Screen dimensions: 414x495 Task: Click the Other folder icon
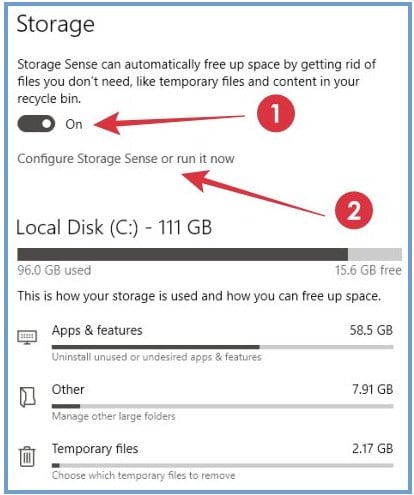tap(27, 397)
